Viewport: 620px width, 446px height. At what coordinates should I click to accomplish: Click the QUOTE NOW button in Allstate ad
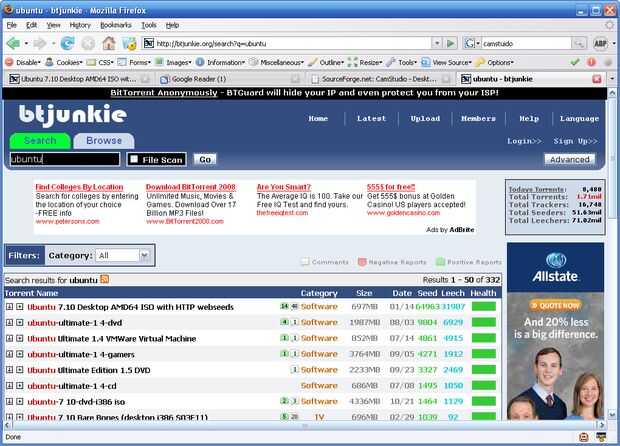coord(556,305)
